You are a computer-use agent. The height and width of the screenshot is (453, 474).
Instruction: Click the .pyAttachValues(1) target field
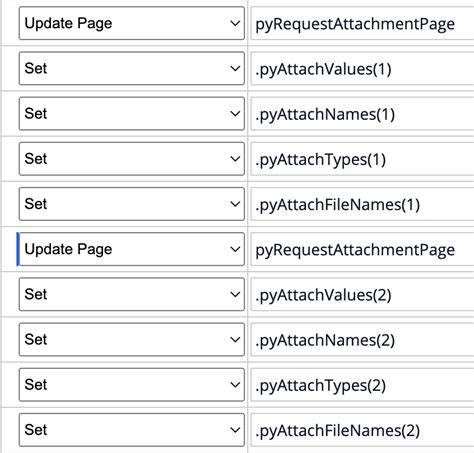pos(362,68)
